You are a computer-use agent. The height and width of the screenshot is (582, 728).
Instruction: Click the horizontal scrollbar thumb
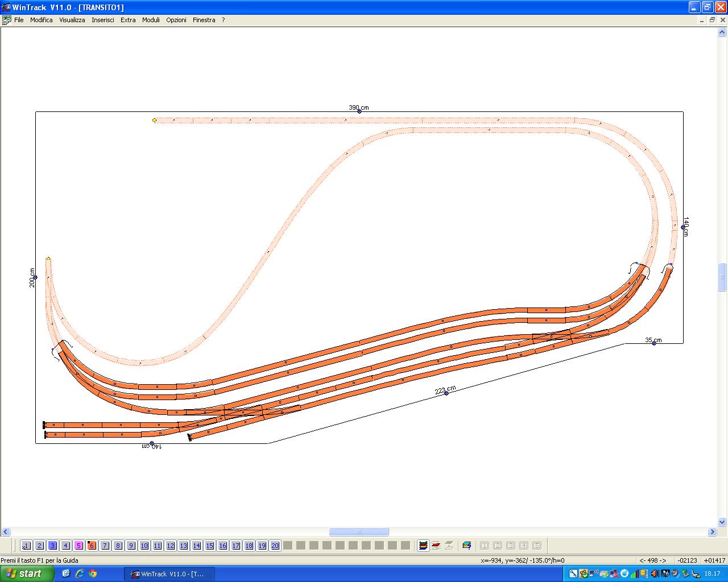coord(359,532)
